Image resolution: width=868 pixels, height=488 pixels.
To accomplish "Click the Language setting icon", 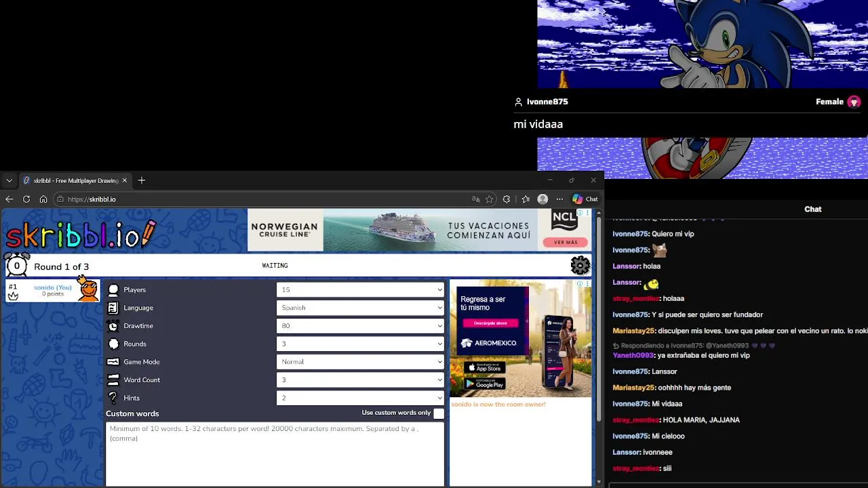I will click(113, 308).
